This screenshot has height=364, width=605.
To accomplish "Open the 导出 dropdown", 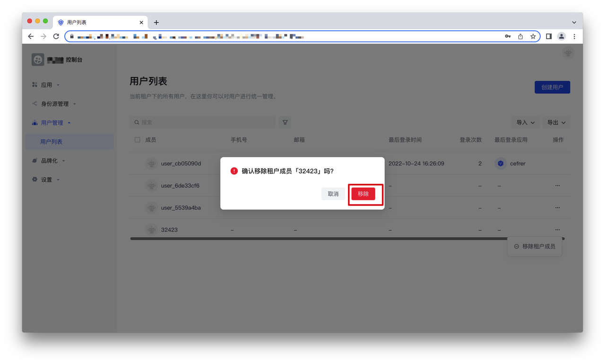I will (556, 122).
